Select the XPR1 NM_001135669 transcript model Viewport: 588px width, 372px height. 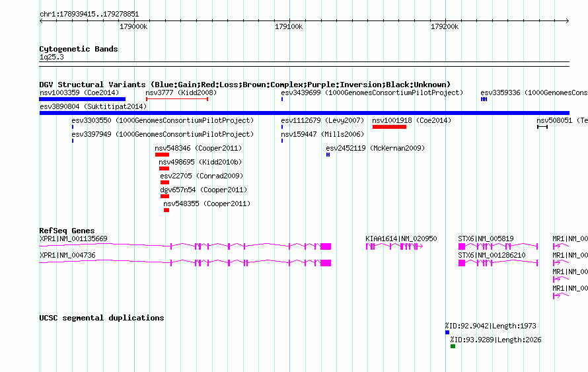click(x=185, y=246)
